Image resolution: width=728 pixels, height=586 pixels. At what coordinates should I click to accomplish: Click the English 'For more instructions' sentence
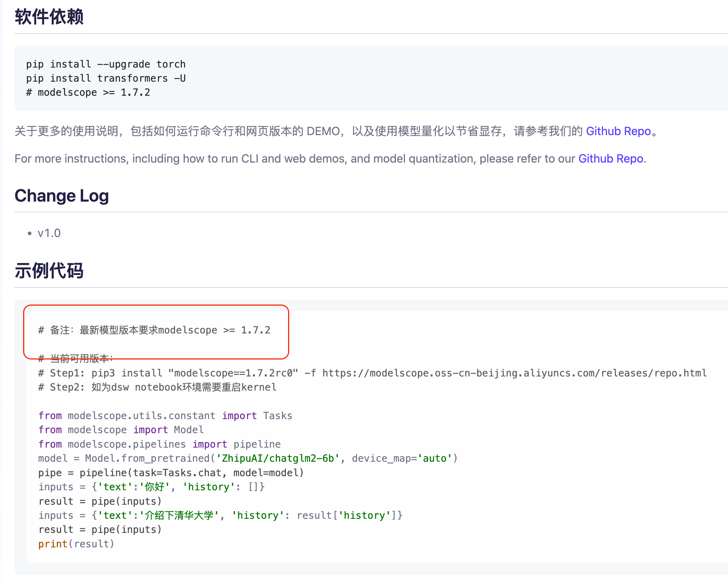pos(330,159)
